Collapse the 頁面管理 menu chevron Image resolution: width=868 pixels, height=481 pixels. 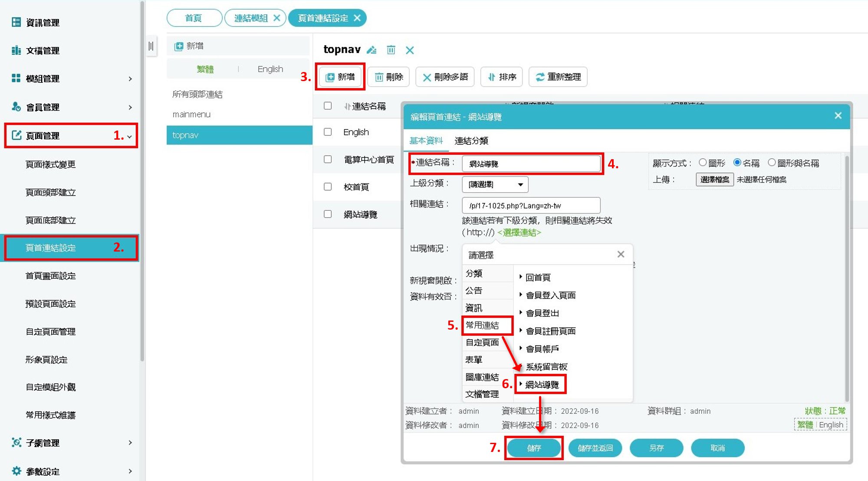[129, 137]
